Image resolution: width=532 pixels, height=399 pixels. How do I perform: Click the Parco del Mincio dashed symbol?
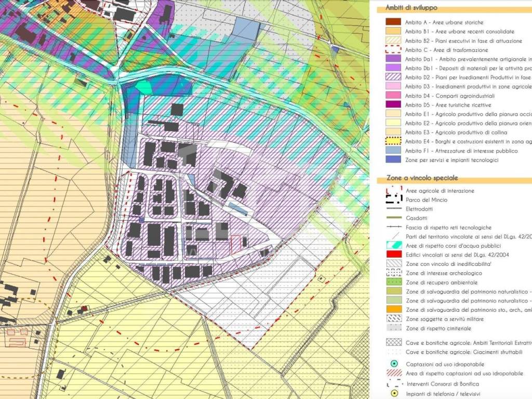click(393, 199)
